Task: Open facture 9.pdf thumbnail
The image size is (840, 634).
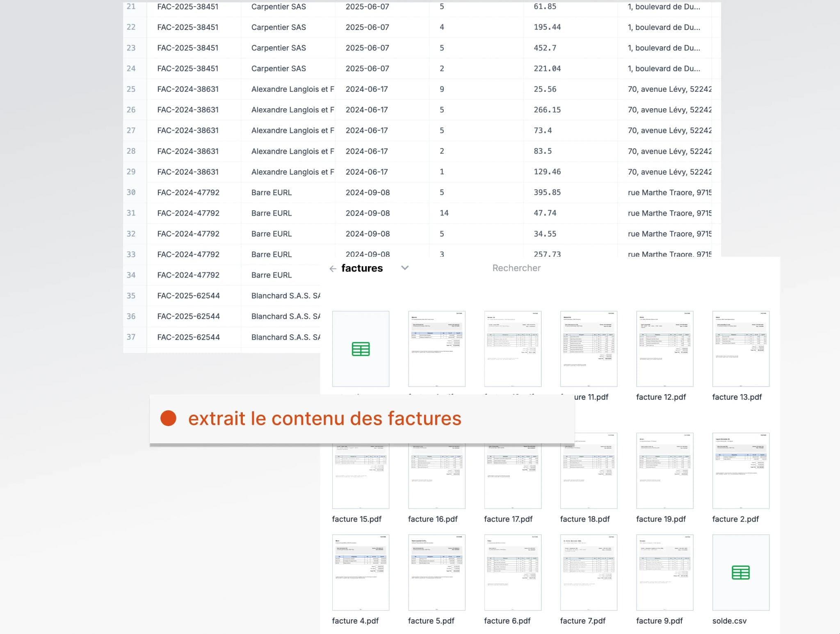Action: pos(664,572)
